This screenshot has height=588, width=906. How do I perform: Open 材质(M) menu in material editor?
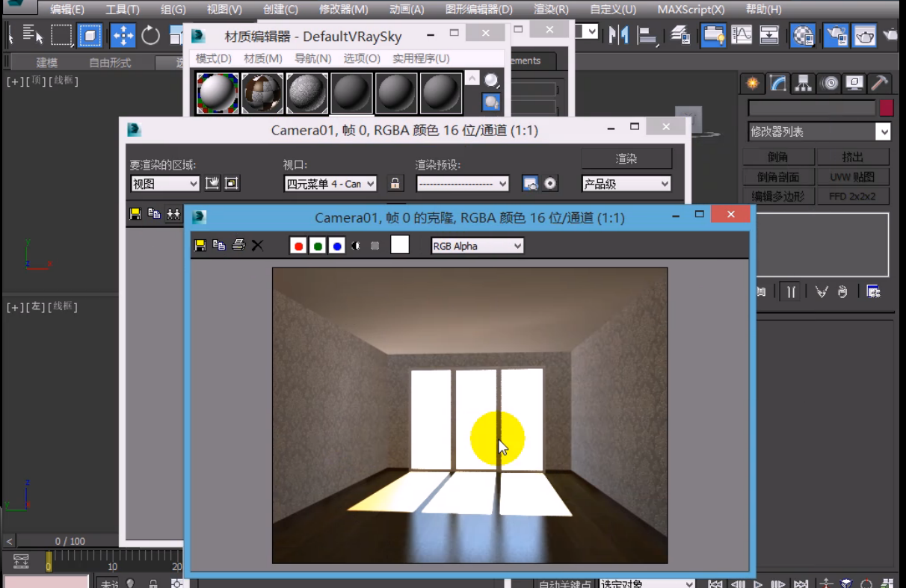click(262, 58)
